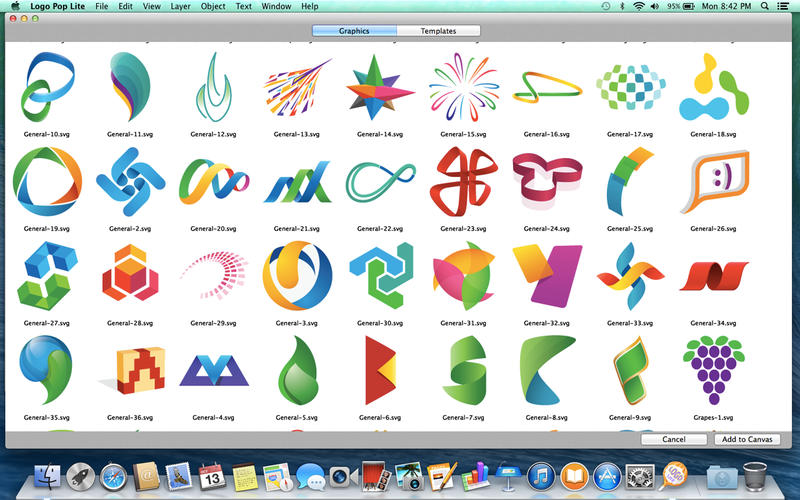
Task: Select the General-26.svg speech bubble graphic
Action: (x=713, y=182)
